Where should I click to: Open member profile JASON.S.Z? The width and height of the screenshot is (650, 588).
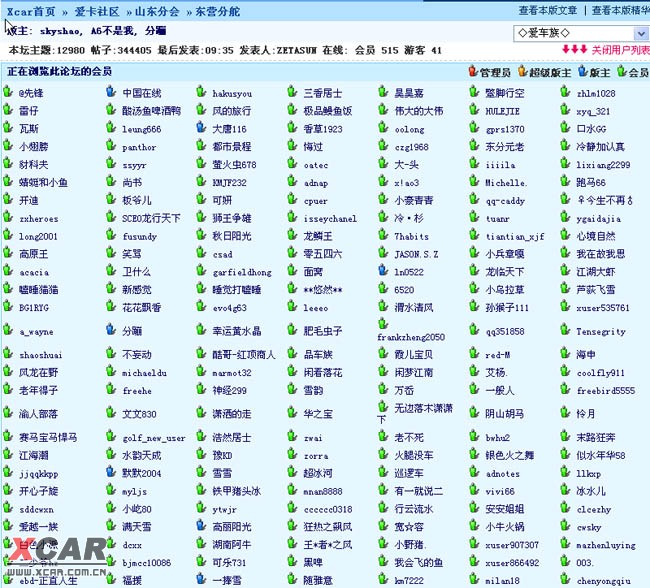click(416, 254)
